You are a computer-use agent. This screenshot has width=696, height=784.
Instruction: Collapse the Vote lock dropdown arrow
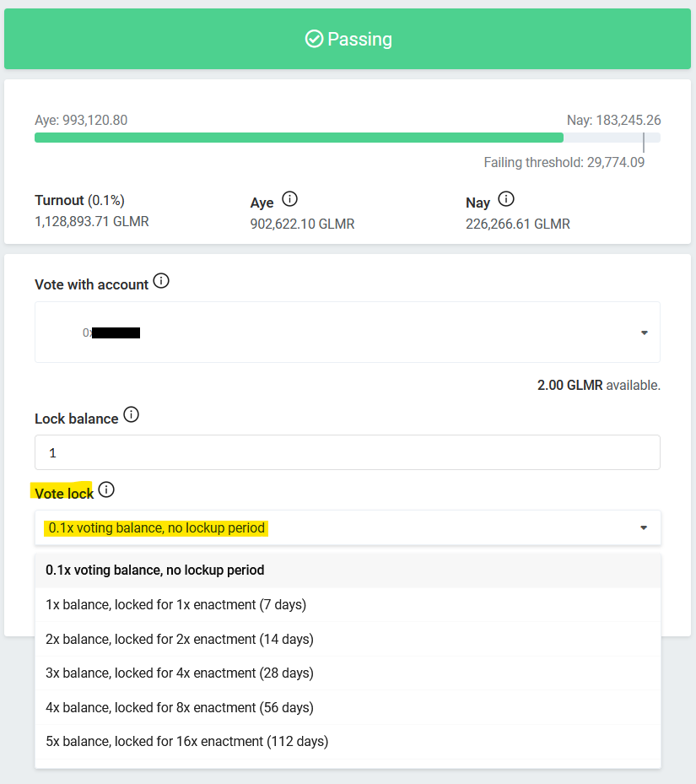(644, 527)
